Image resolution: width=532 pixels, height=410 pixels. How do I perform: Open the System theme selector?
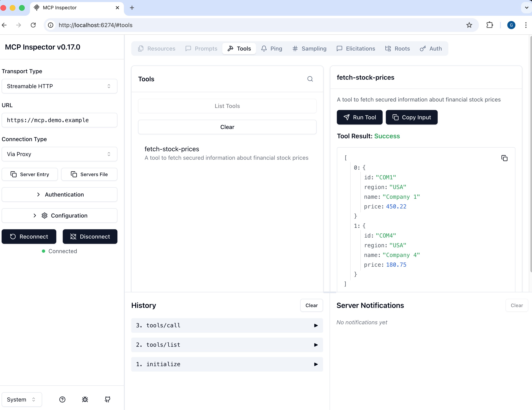click(x=22, y=399)
